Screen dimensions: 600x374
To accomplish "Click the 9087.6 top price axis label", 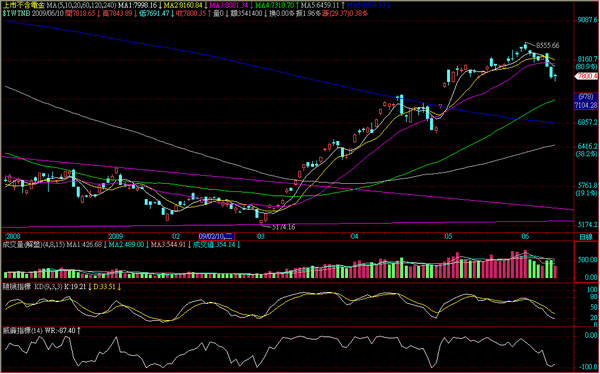I will pos(587,20).
